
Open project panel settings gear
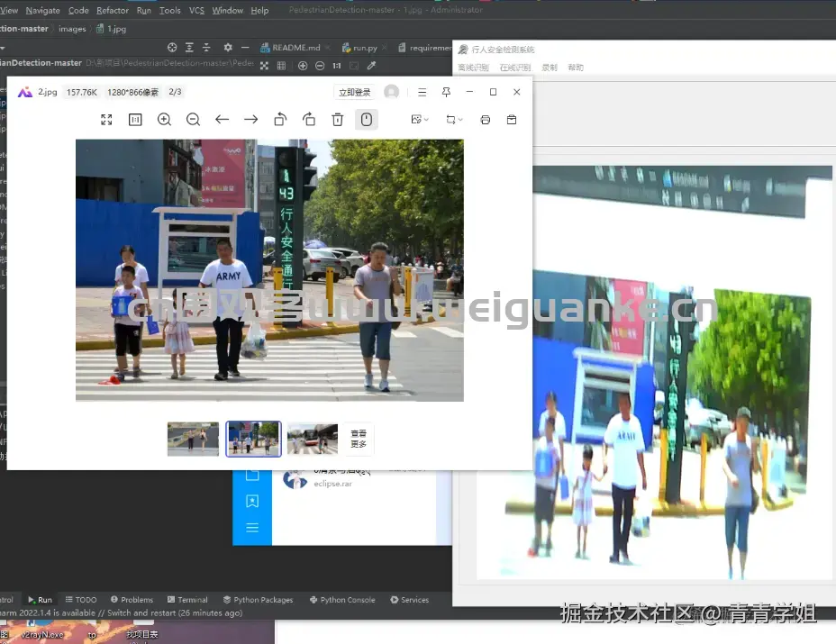click(x=228, y=48)
